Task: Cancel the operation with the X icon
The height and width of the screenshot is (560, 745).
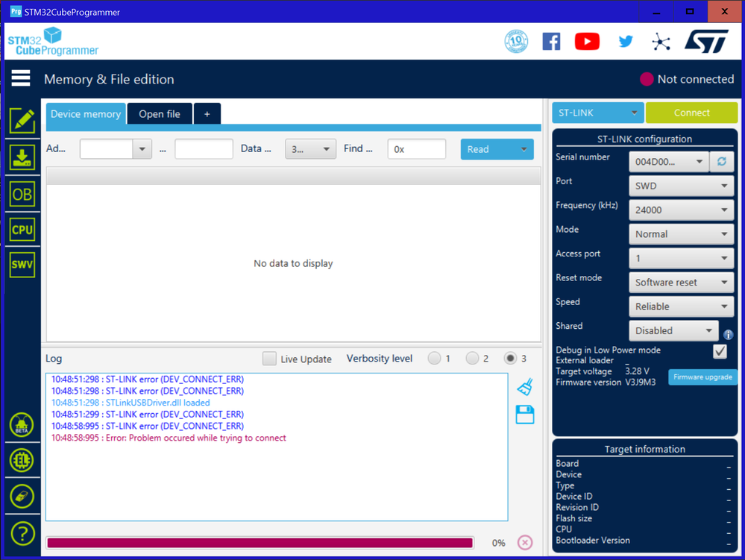Action: [525, 542]
